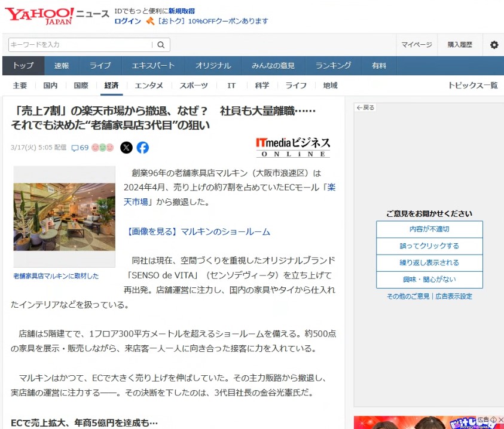Screen dimensions: 504x429
Task: Open トピックス一覧 list
Action: pyautogui.click(x=472, y=85)
